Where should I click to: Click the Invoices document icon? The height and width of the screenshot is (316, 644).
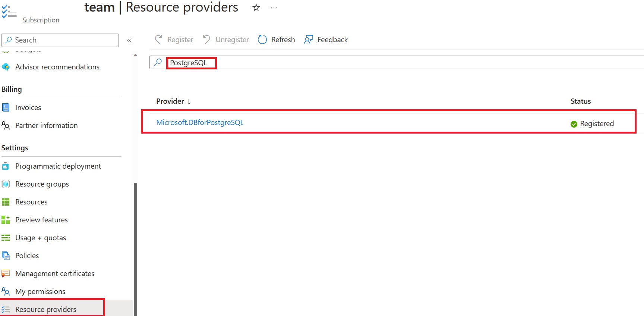tap(6, 108)
